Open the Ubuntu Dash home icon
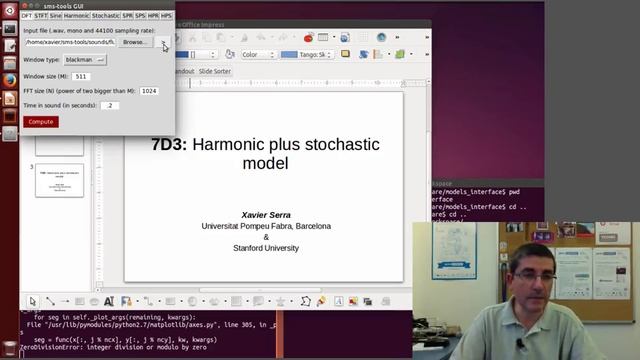This screenshot has width=640, height=360. coord(10,11)
